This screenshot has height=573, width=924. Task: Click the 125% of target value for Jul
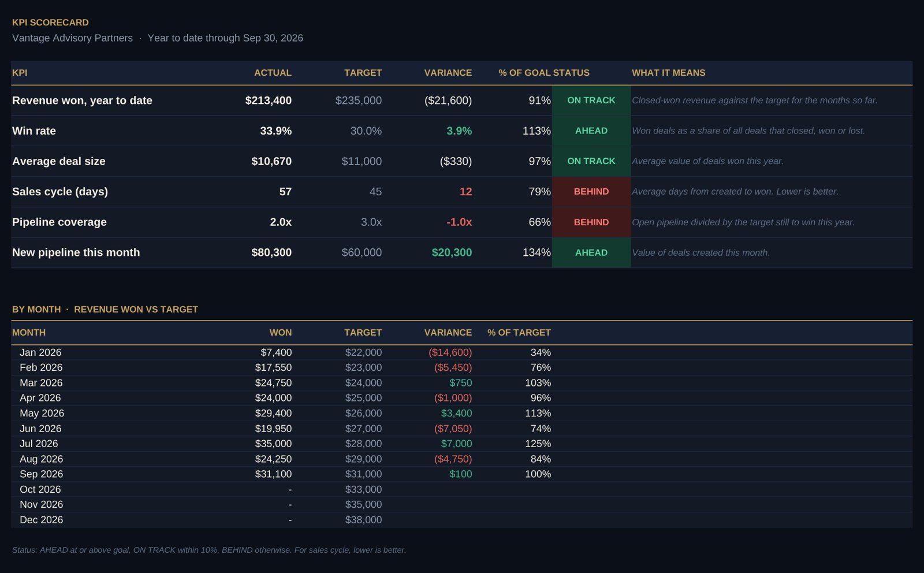538,444
